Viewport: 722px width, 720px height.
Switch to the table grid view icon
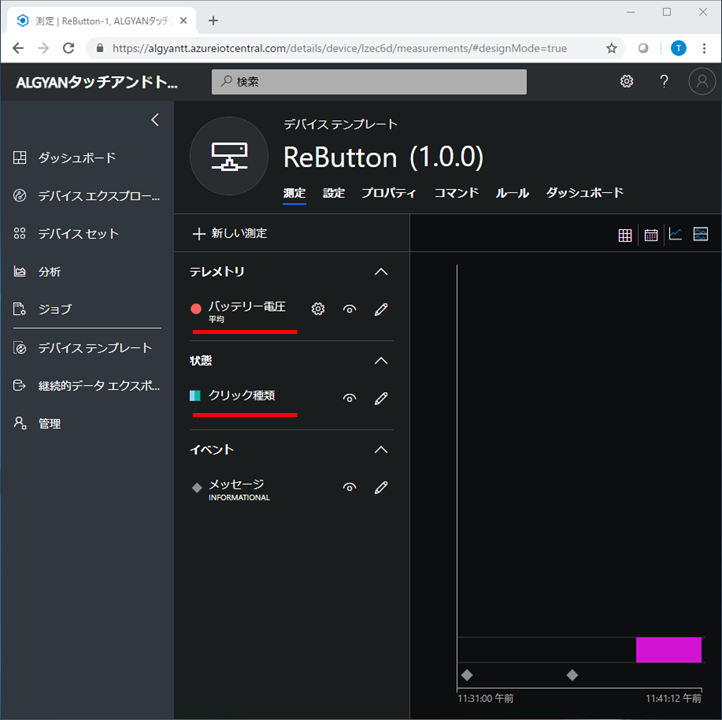pos(625,236)
